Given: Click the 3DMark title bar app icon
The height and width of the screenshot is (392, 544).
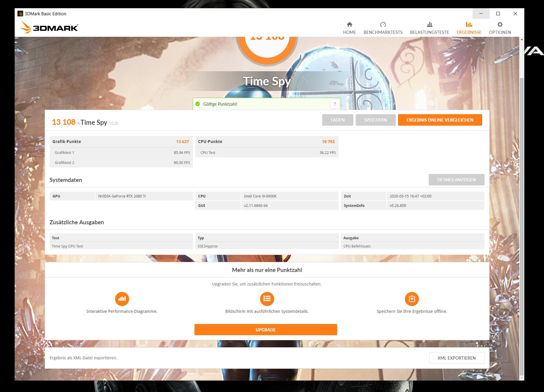Looking at the screenshot, I should click(x=20, y=14).
